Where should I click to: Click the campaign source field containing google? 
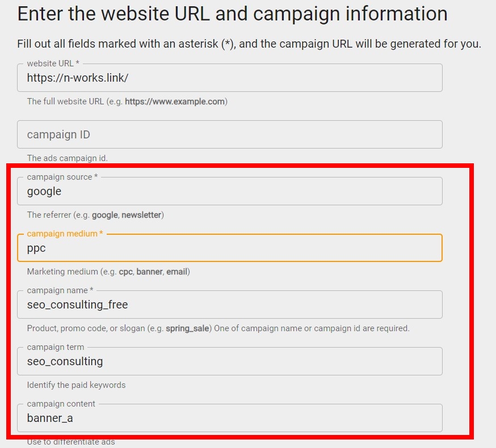coord(229,192)
